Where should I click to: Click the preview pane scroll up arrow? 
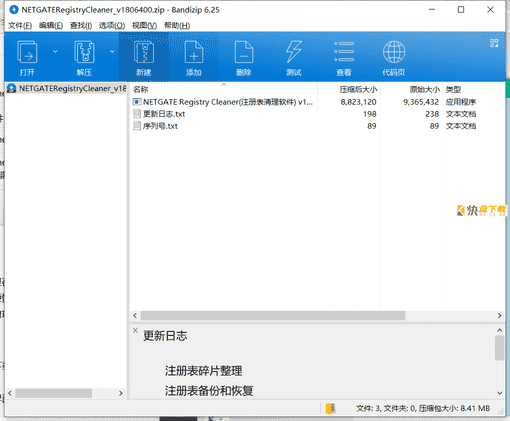click(499, 330)
